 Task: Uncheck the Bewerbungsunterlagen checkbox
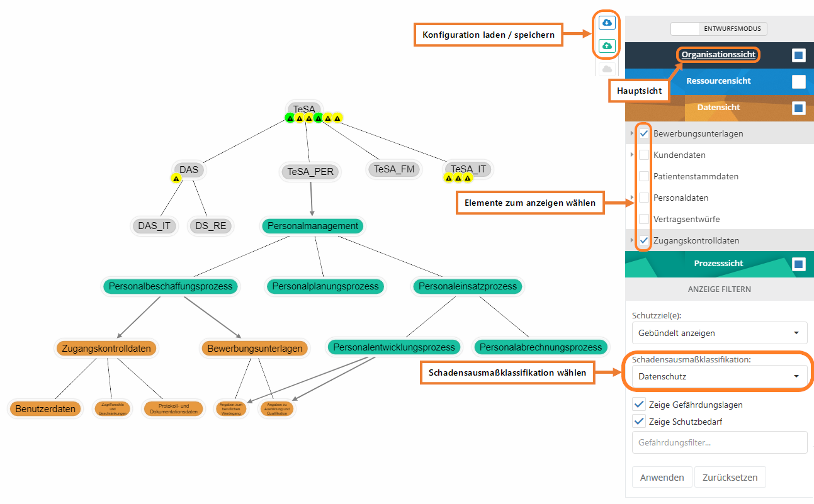click(x=644, y=133)
